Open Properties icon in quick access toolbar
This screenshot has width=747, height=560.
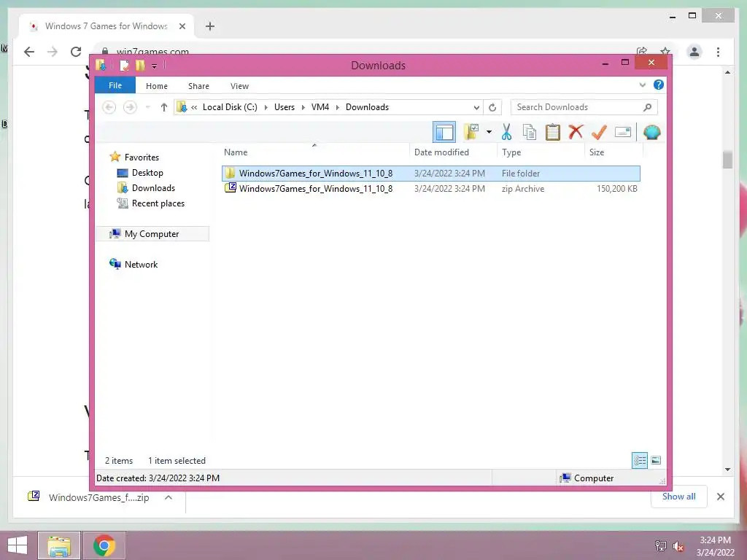(x=124, y=65)
